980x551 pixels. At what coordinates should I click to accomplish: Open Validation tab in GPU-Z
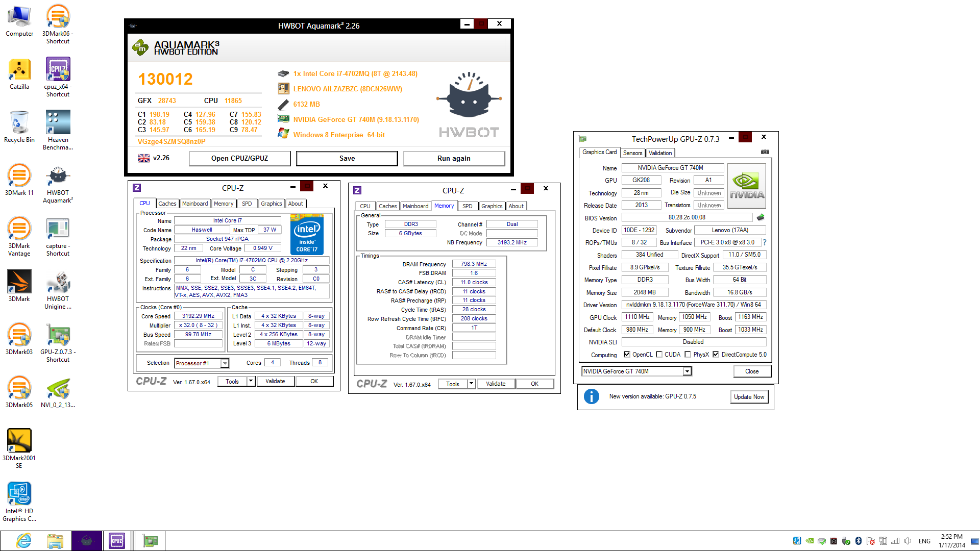660,153
